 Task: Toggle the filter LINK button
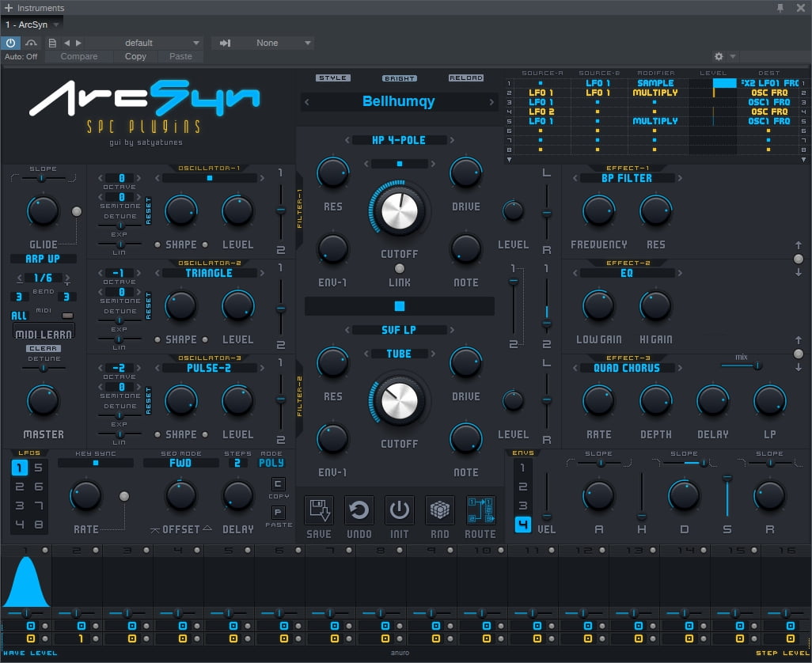tap(399, 269)
